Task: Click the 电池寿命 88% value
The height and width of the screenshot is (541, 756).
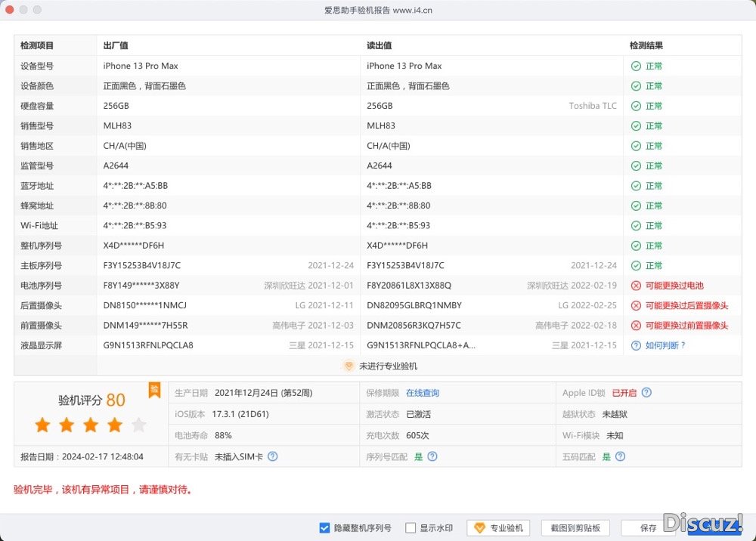Action: point(223,435)
